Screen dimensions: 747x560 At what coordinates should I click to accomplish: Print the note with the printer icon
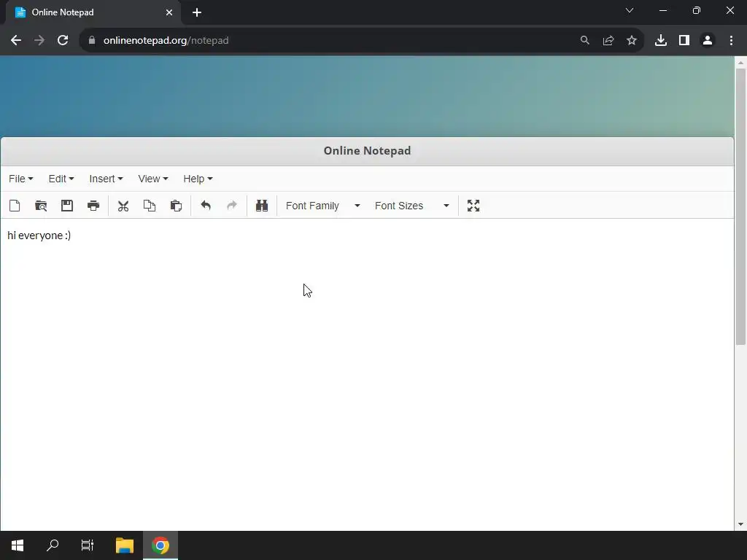coord(93,206)
